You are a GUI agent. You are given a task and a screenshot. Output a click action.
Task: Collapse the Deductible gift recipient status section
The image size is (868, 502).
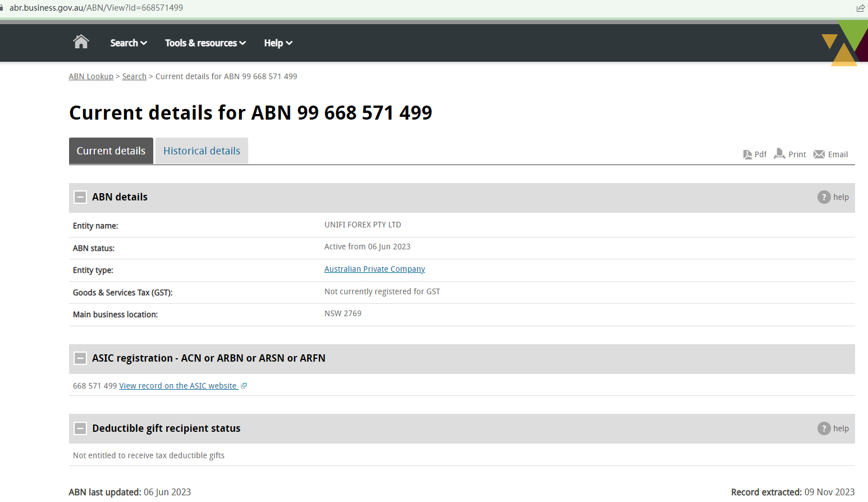pyautogui.click(x=80, y=428)
